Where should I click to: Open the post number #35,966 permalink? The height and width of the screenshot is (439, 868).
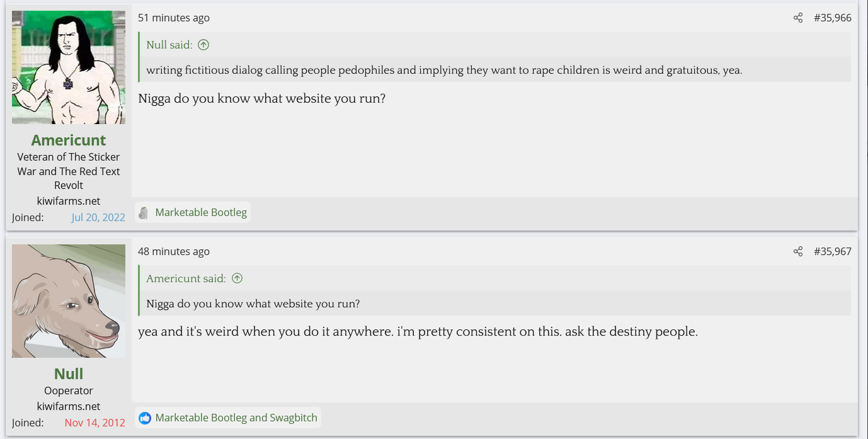point(832,18)
